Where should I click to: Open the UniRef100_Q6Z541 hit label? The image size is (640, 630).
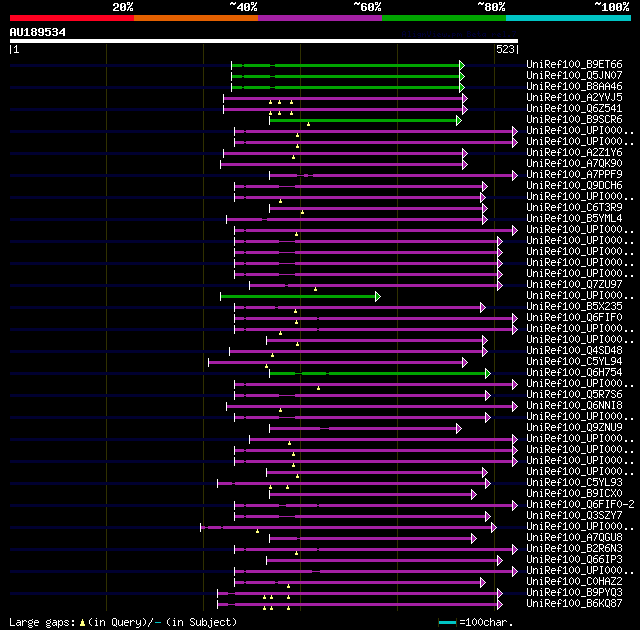574,109
